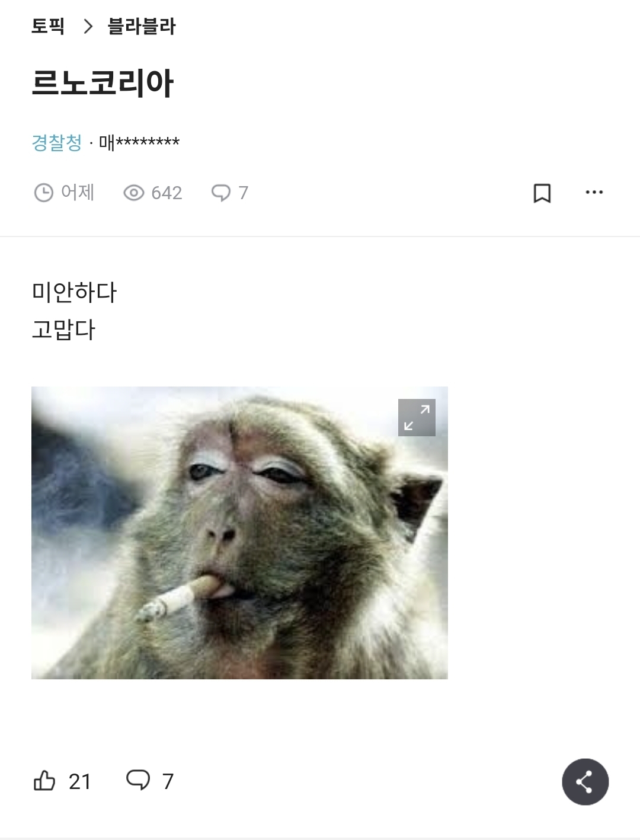The width and height of the screenshot is (640, 840).
Task: Click the breadcrumb chevron arrow
Action: 88,26
